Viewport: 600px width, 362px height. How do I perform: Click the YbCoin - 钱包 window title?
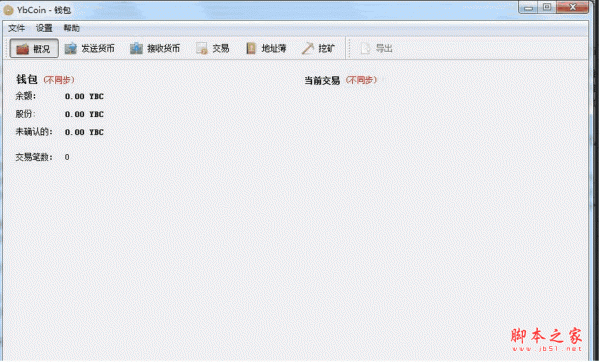[x=44, y=10]
